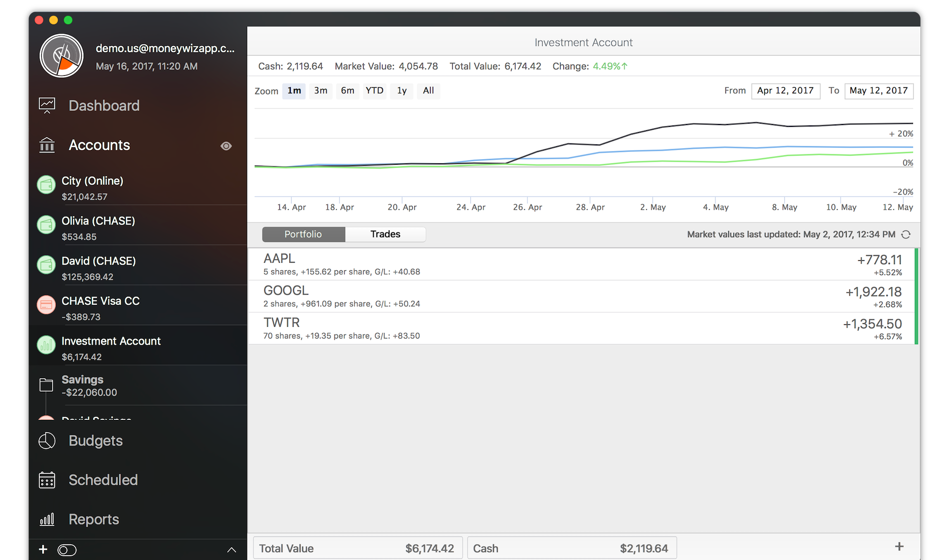Click AAPL value +778.11
Viewport: 947px width, 560px height.
point(879,260)
